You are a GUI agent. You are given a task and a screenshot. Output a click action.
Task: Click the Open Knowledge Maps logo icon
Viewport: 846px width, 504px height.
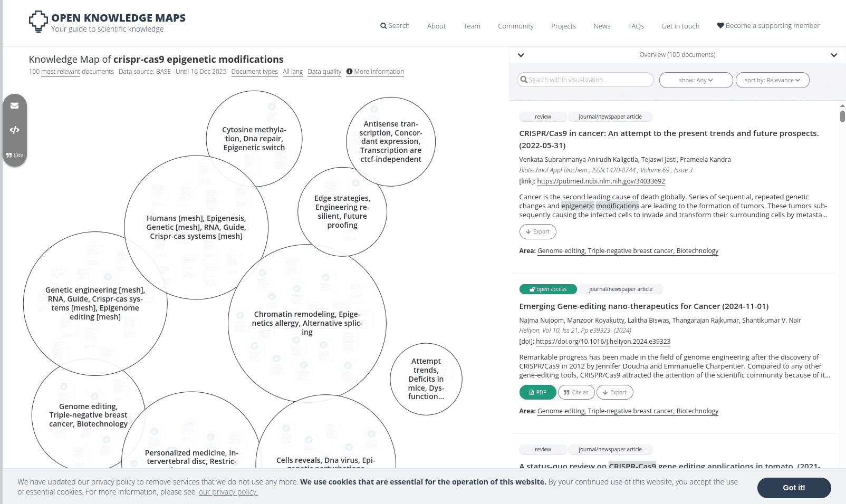(x=38, y=22)
